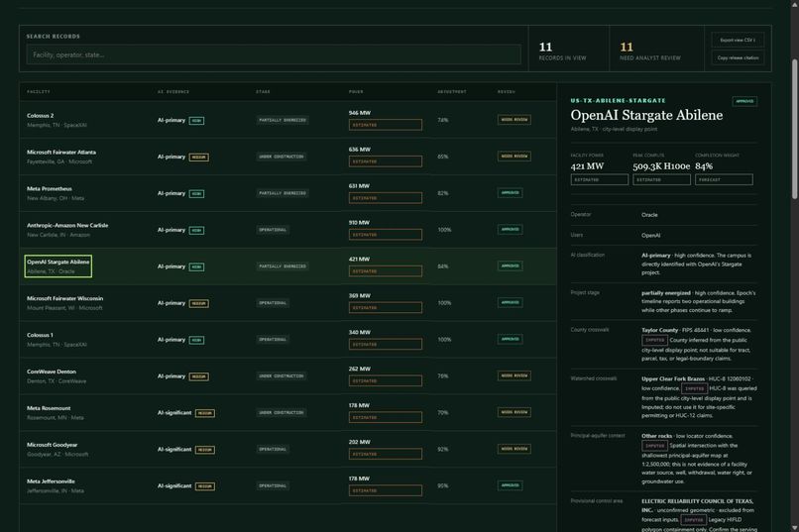Image resolution: width=799 pixels, height=532 pixels.
Task: Click the US-TX-ABILENE-STARGATE record ID
Action: (619, 101)
